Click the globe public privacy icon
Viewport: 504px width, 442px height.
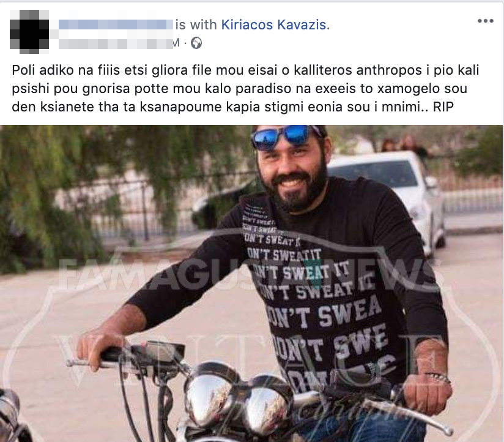point(196,43)
